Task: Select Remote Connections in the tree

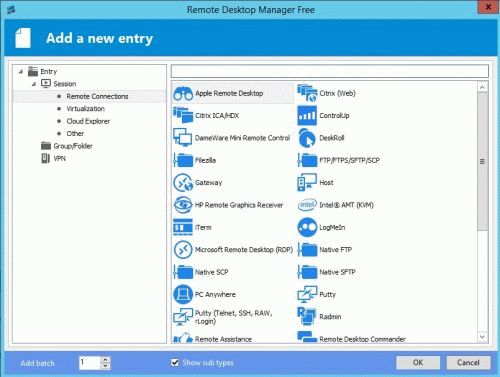Action: click(97, 96)
